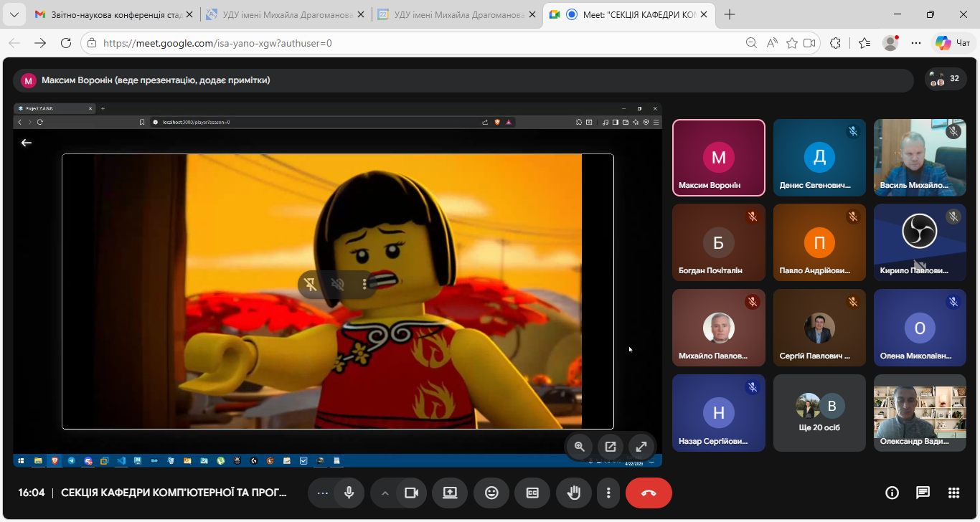The width and height of the screenshot is (980, 522).
Task: Go forward in the browser
Action: pyautogui.click(x=40, y=43)
